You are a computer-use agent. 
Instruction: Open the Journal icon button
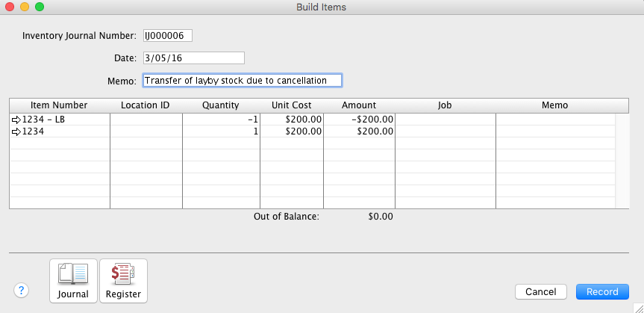click(x=73, y=281)
